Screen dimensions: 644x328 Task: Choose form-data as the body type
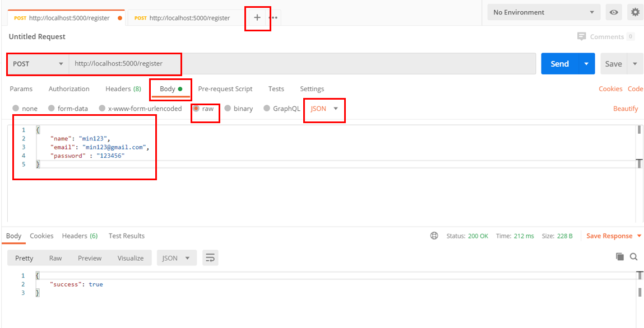(68, 109)
